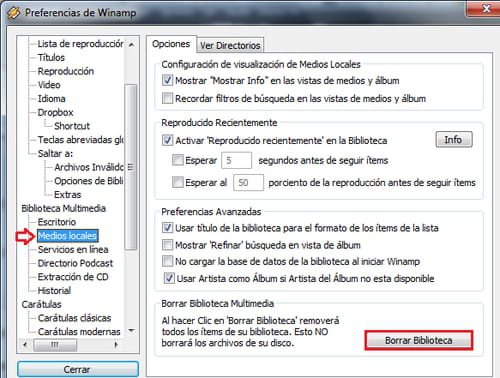Viewport: 500px width, 378px height.
Task: Select Carátulas category in tree
Action: coord(42,304)
